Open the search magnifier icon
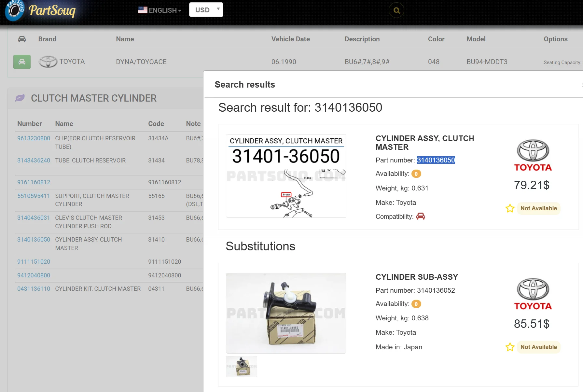 tap(396, 10)
